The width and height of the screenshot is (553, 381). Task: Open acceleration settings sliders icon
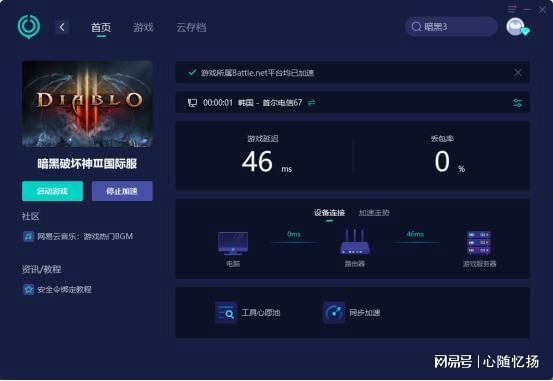click(x=517, y=103)
